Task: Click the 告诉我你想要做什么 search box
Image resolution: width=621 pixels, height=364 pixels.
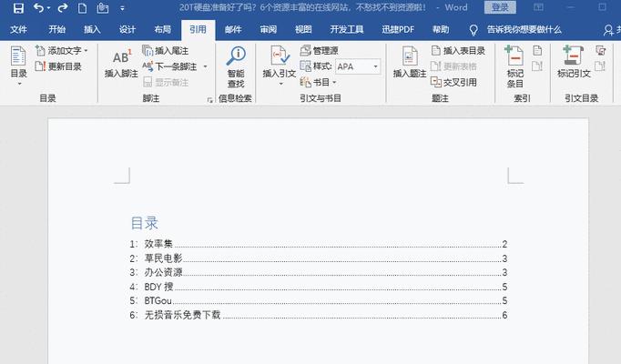Action: pos(524,30)
